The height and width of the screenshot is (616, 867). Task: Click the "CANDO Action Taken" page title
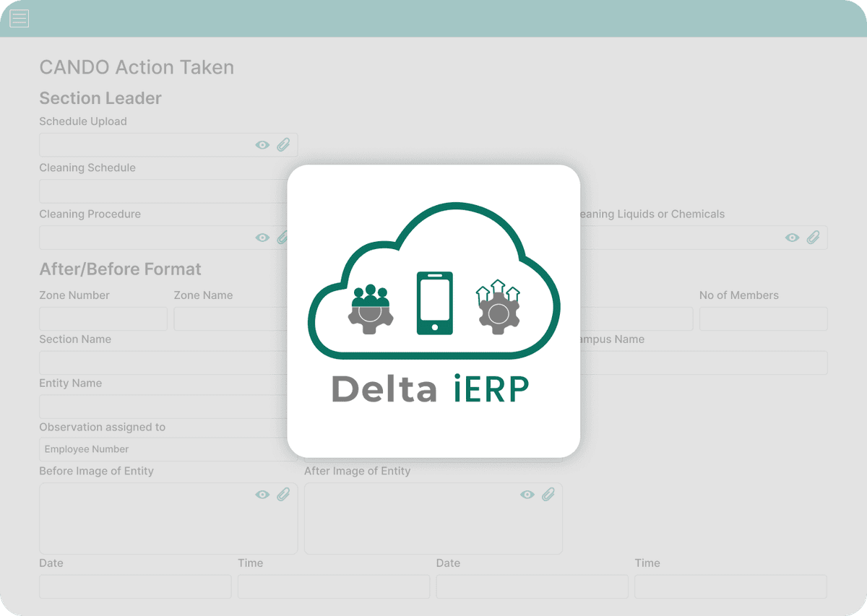(137, 67)
